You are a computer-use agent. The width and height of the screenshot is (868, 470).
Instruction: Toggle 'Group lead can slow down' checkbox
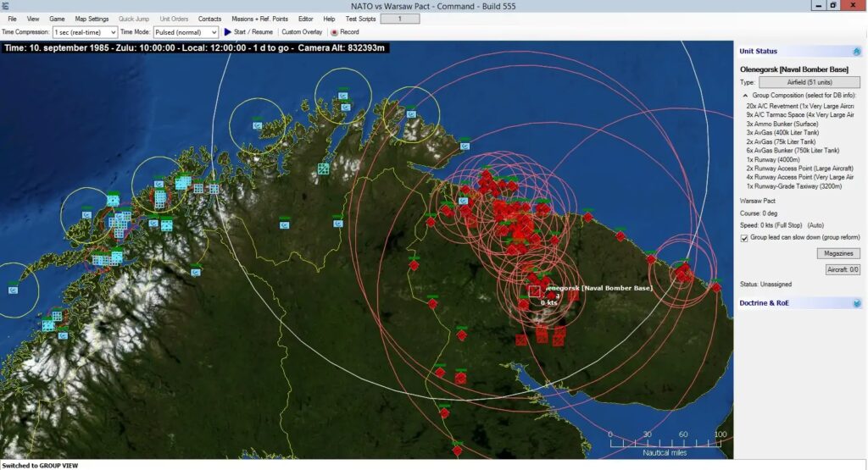744,238
